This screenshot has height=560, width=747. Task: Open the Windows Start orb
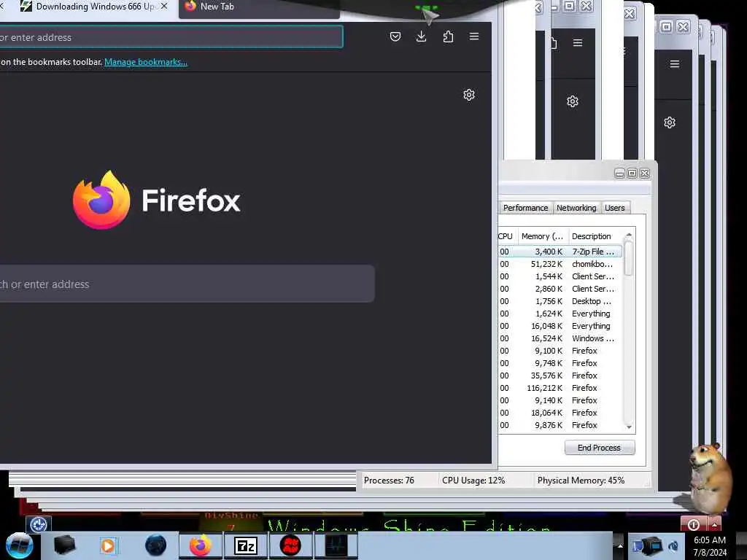(18, 545)
